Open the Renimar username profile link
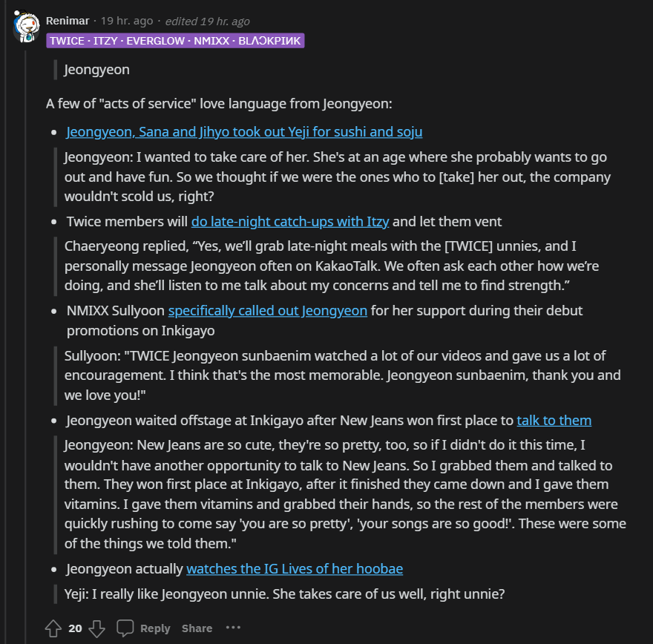Viewport: 653px width, 644px height. pos(68,21)
